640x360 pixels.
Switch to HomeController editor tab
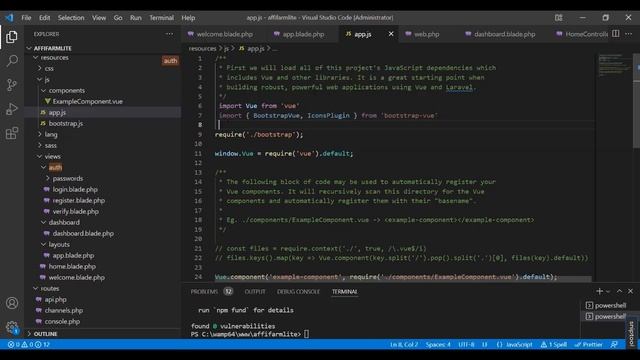[x=582, y=34]
